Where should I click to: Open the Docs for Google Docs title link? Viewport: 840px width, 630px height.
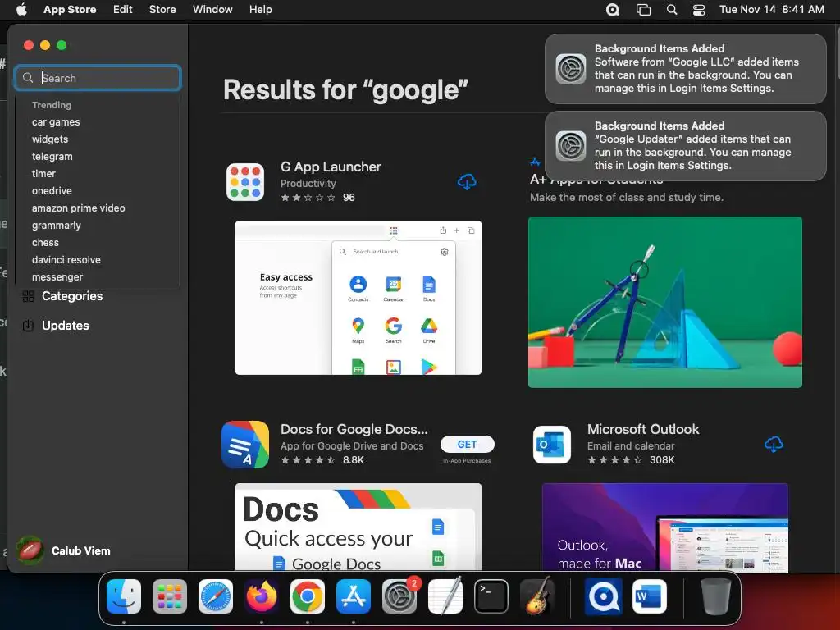[354, 429]
